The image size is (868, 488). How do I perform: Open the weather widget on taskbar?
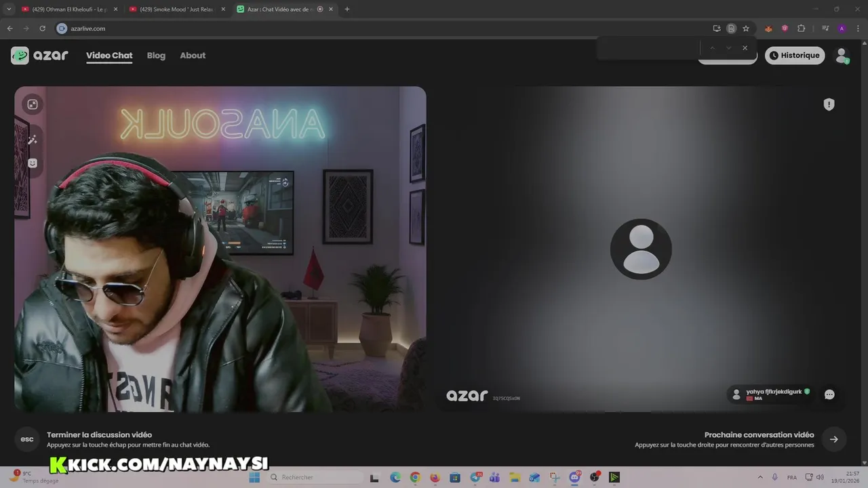coord(34,477)
